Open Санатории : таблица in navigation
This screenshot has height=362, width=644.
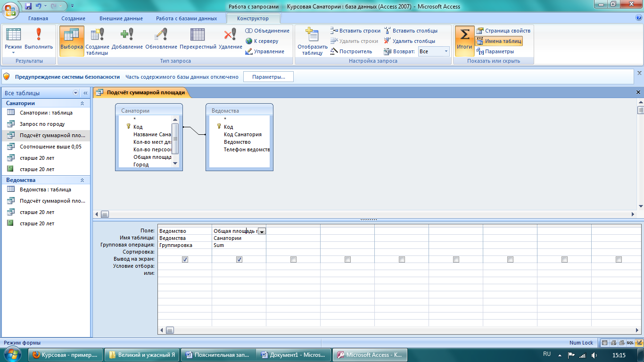click(x=45, y=113)
